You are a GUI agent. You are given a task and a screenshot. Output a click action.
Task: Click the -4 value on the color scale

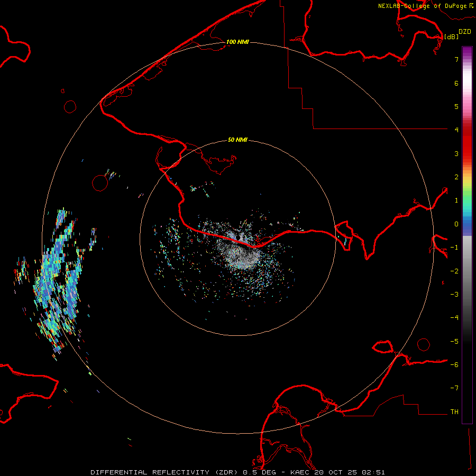click(x=454, y=318)
